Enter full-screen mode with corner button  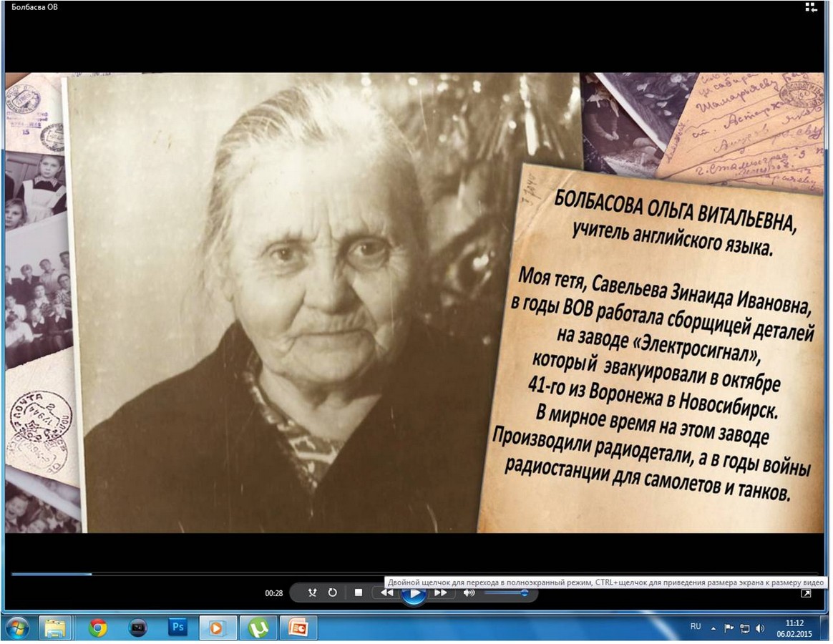(806, 593)
